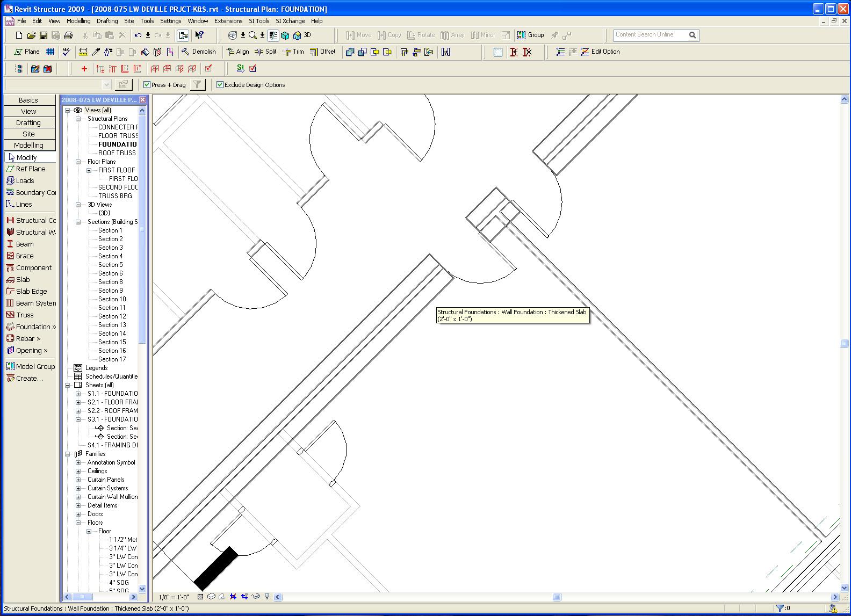Click the 1/8" = 1'-0" view scale

point(174,597)
